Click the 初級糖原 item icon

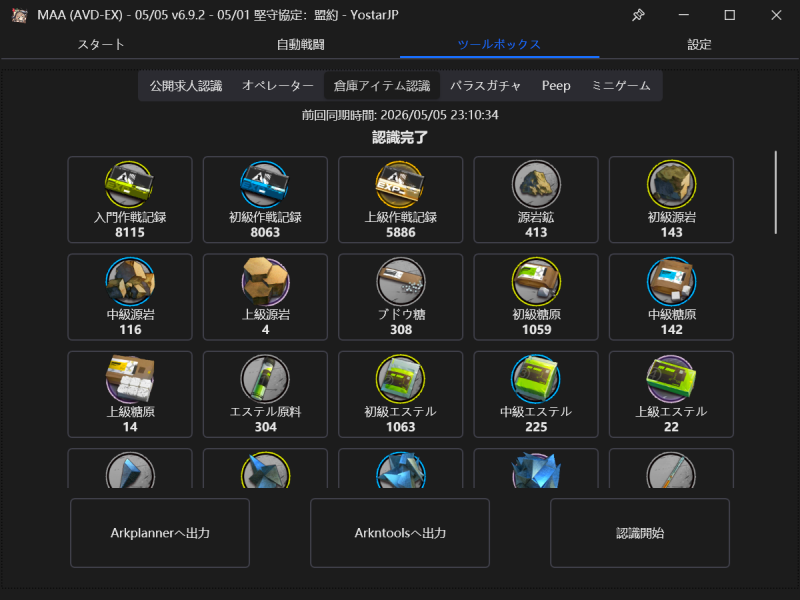pos(536,281)
